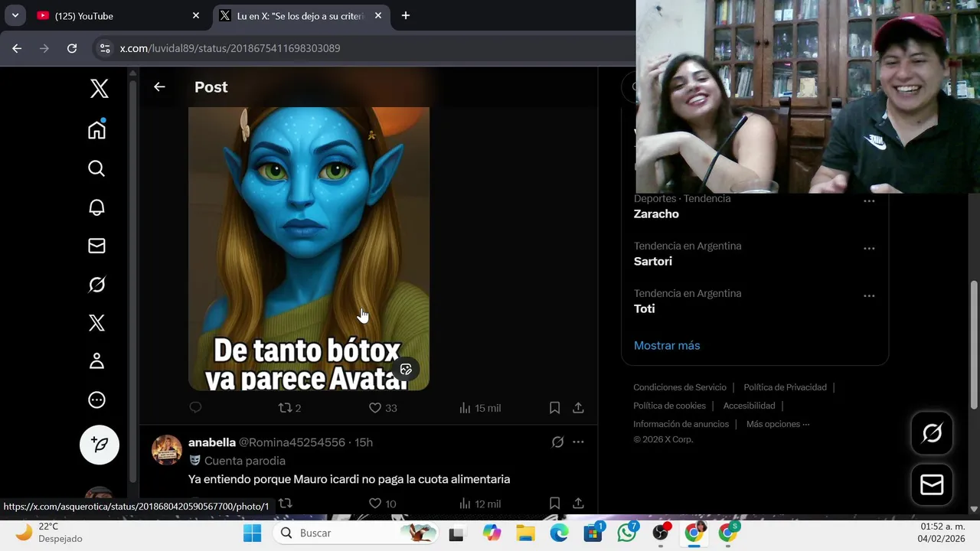Open File Explorer from the taskbar
980x551 pixels.
[525, 533]
